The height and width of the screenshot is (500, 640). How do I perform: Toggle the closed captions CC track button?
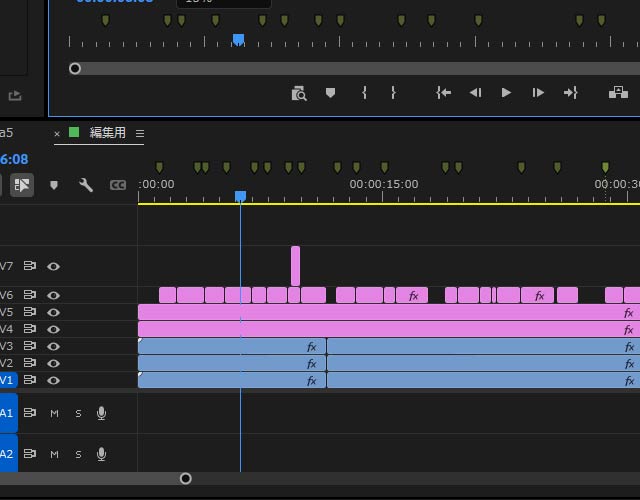[x=118, y=185]
